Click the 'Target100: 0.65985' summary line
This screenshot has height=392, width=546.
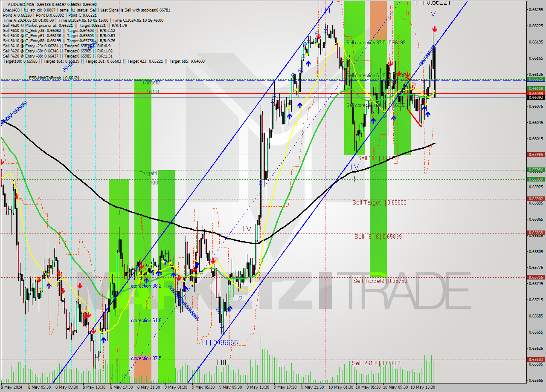(104, 61)
